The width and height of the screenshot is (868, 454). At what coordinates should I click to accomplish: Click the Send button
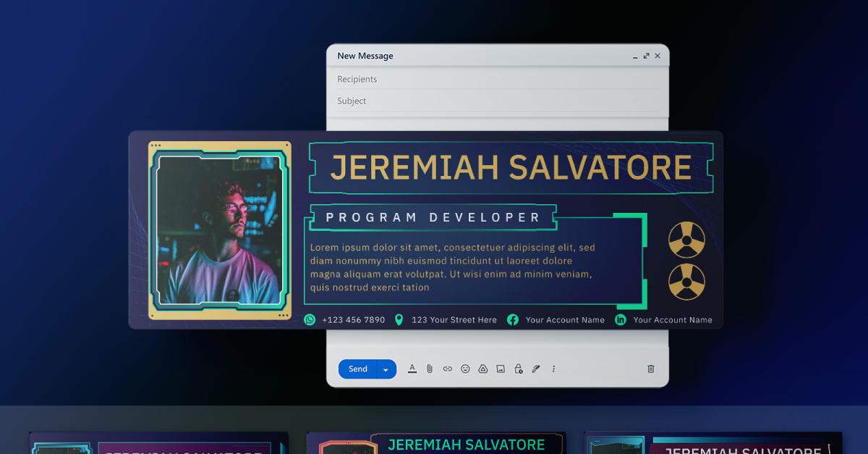357,369
